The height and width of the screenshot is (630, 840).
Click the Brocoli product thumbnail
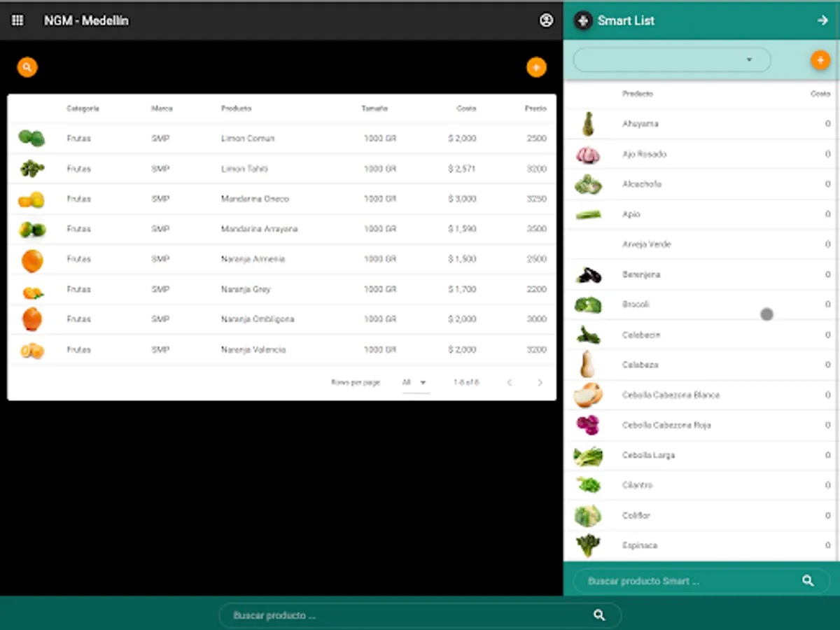pyautogui.click(x=588, y=304)
